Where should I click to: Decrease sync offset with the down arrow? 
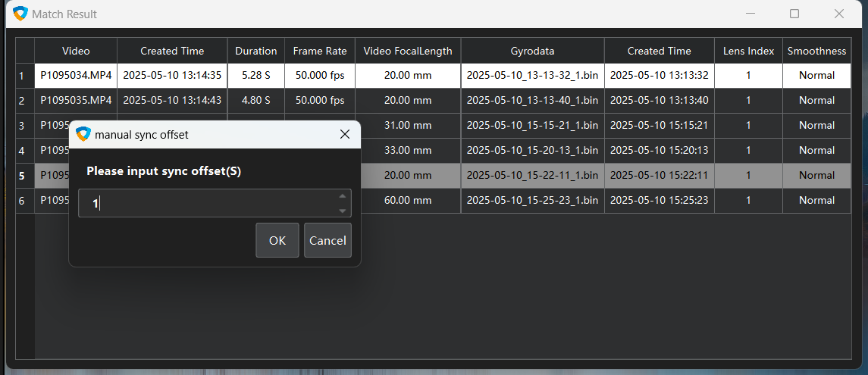(x=343, y=211)
